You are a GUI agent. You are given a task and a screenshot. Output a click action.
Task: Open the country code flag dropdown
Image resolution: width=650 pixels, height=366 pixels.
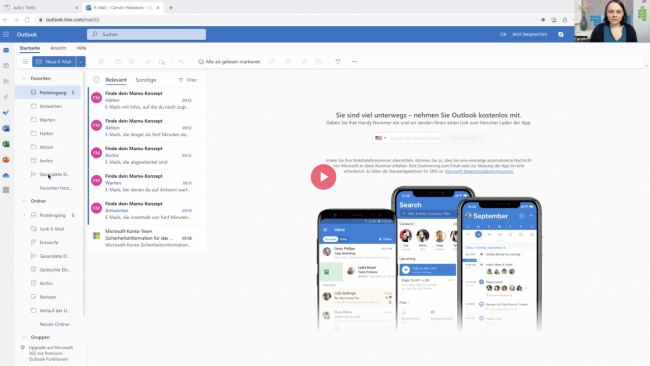pyautogui.click(x=381, y=138)
